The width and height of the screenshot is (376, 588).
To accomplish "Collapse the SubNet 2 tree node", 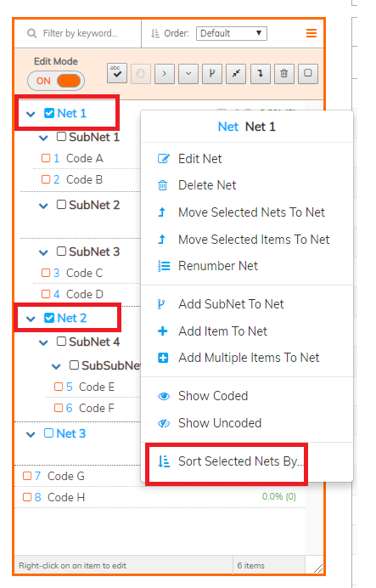I will pos(43,206).
